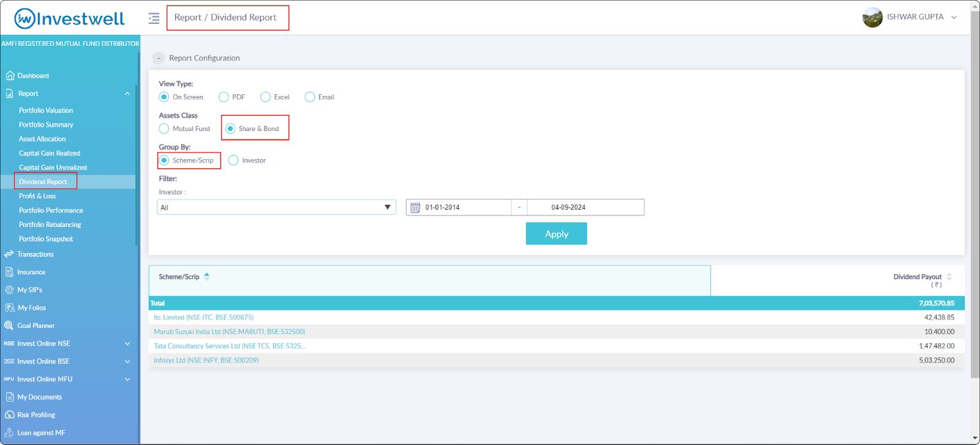
Task: Select Share & Bond assets class
Action: 230,129
